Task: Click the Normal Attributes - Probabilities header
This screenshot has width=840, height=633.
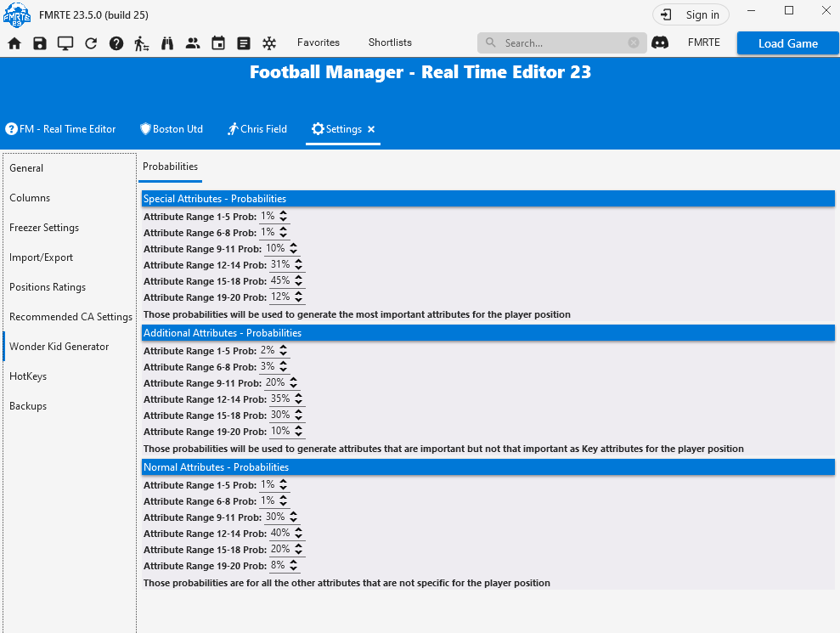Action: 488,467
